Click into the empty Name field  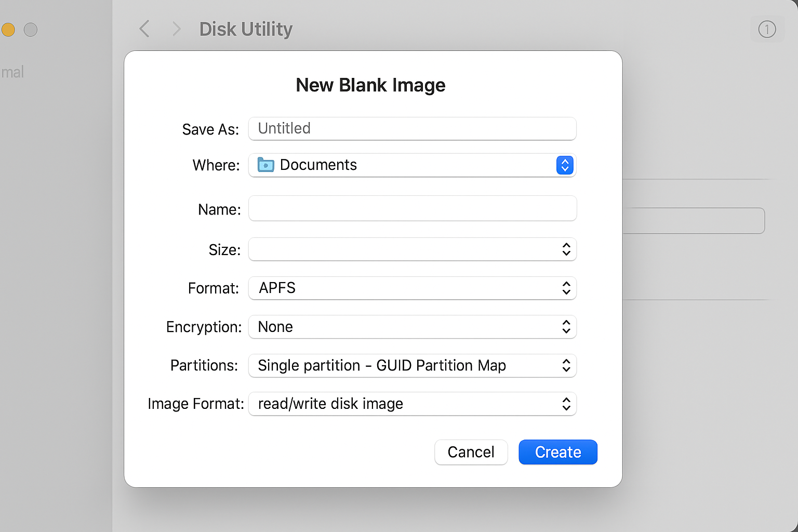pyautogui.click(x=412, y=208)
